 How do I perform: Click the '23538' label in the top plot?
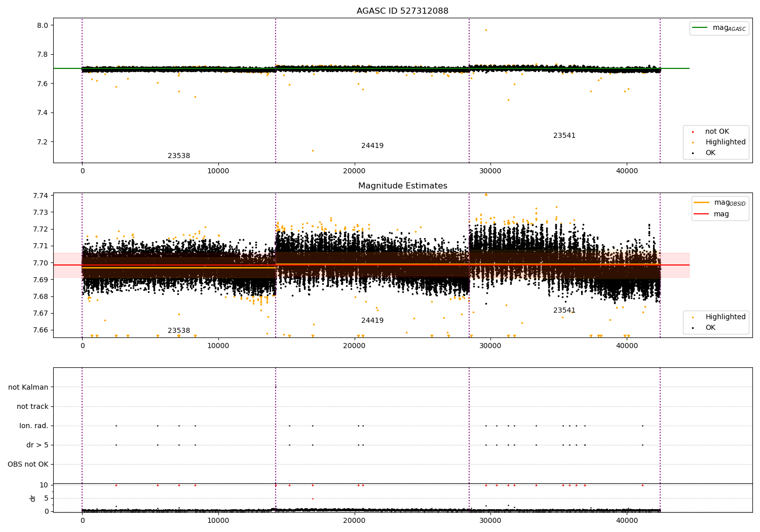click(179, 156)
